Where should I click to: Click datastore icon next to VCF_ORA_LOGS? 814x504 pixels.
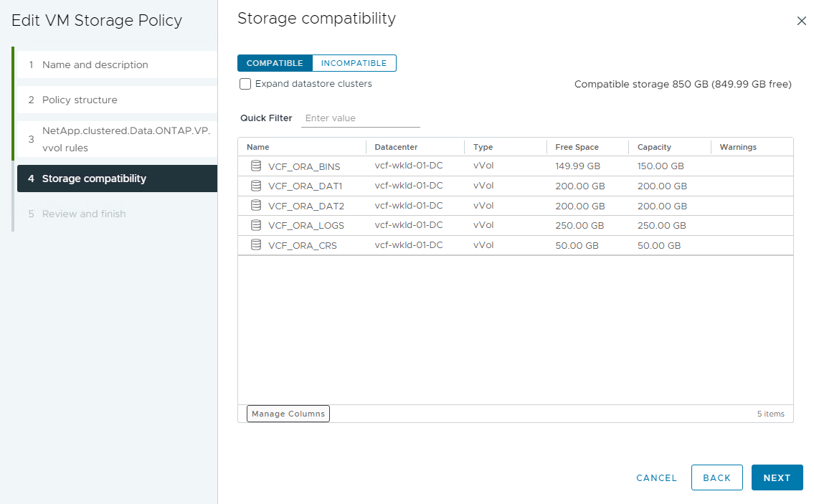pos(256,224)
